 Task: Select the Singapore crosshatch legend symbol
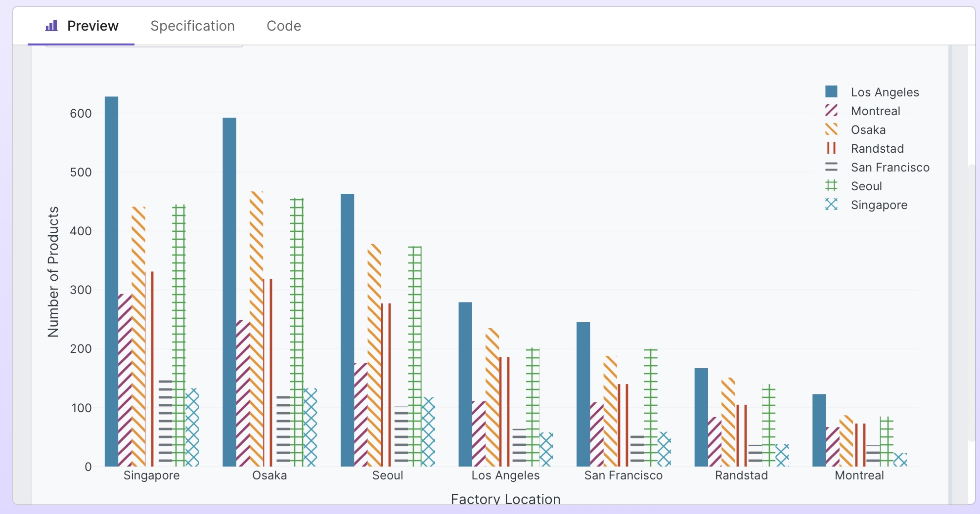pyautogui.click(x=833, y=205)
